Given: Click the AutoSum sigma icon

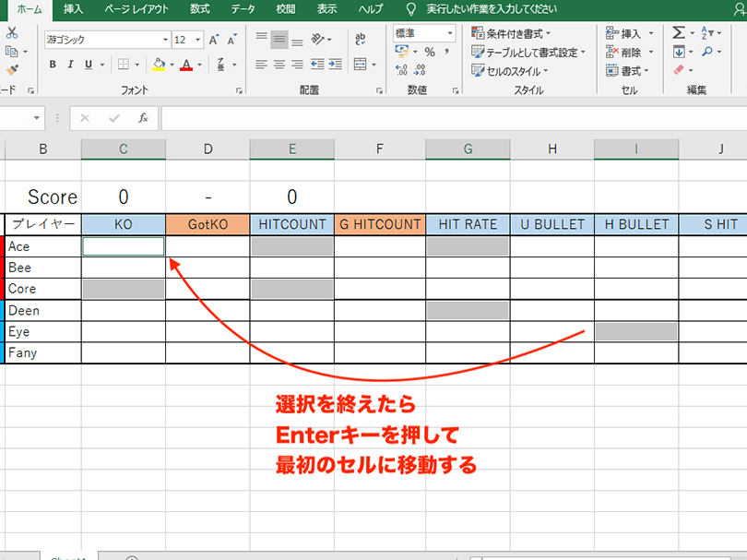Looking at the screenshot, I should pos(679,33).
